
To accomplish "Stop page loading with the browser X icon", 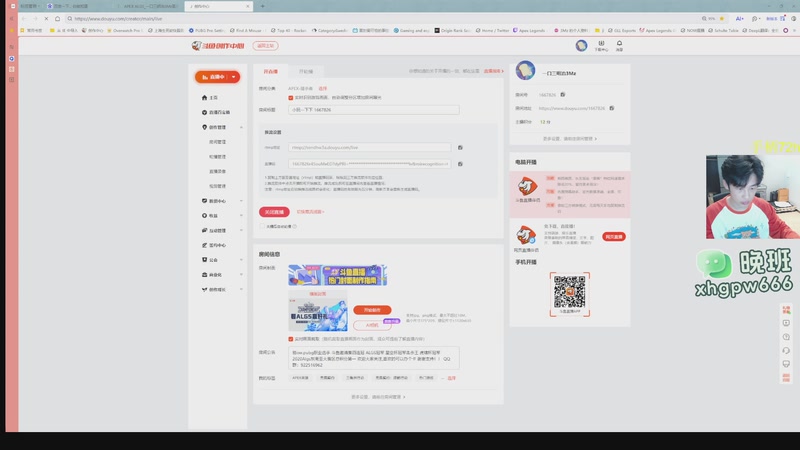I will tap(46, 19).
